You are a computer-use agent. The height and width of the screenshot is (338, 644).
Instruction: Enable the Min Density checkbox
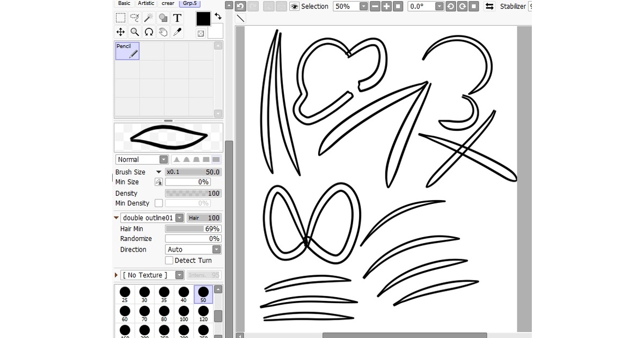point(158,203)
